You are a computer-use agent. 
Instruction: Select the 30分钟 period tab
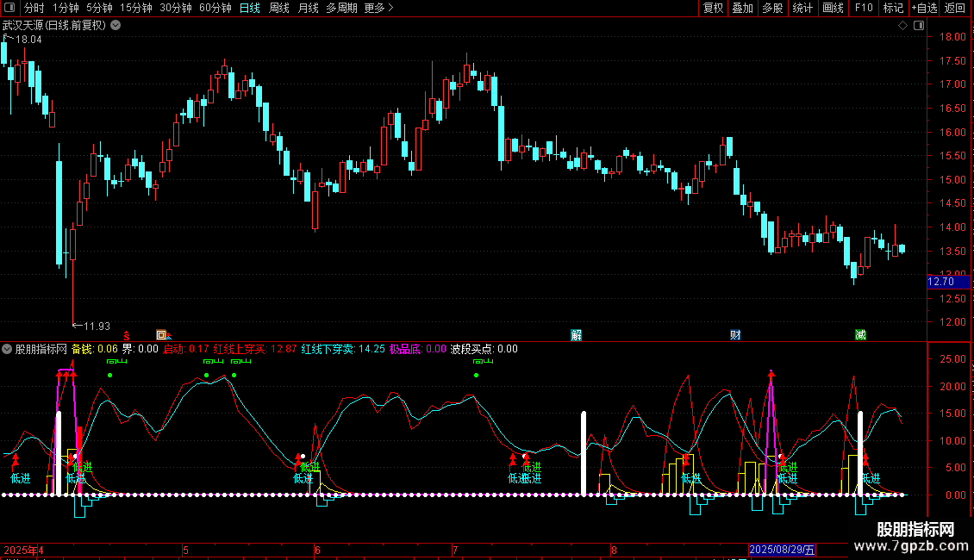point(175,8)
